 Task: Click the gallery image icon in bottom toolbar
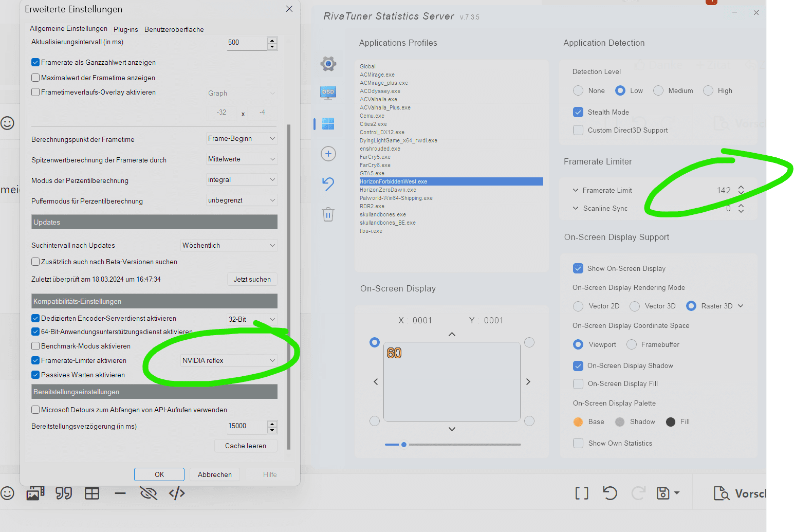coord(35,493)
